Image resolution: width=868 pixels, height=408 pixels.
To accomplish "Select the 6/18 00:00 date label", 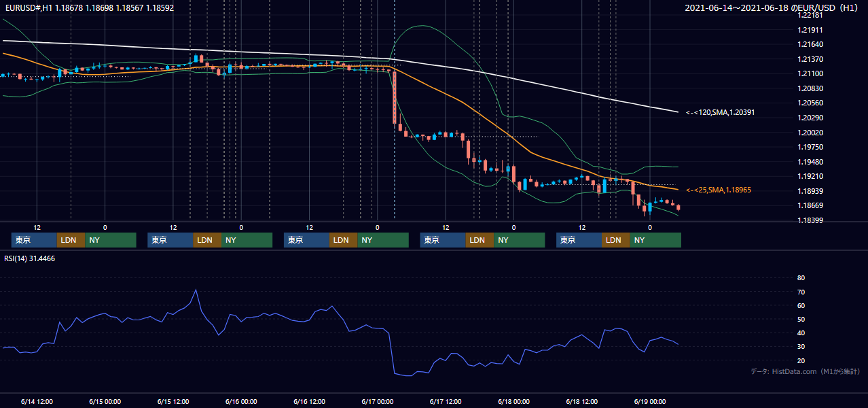I will point(513,402).
